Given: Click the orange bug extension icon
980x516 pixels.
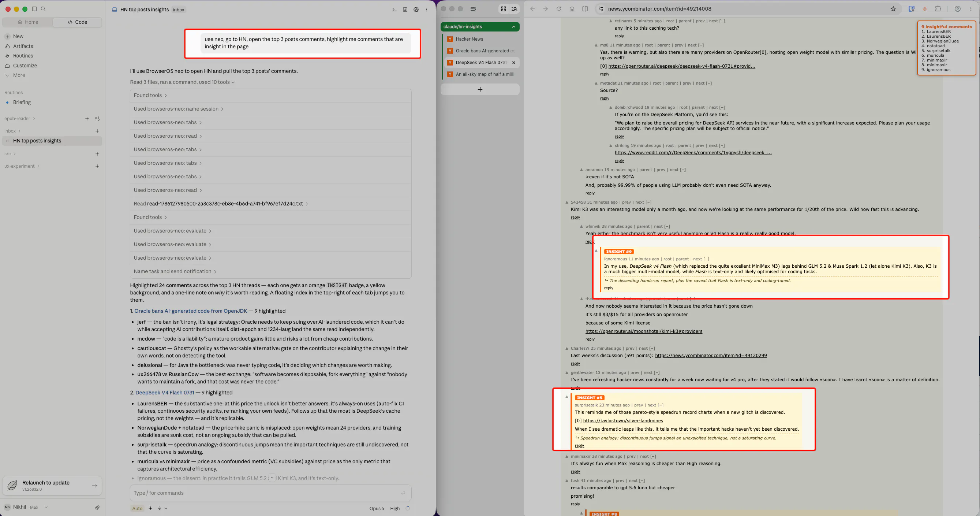Looking at the screenshot, I should 924,9.
